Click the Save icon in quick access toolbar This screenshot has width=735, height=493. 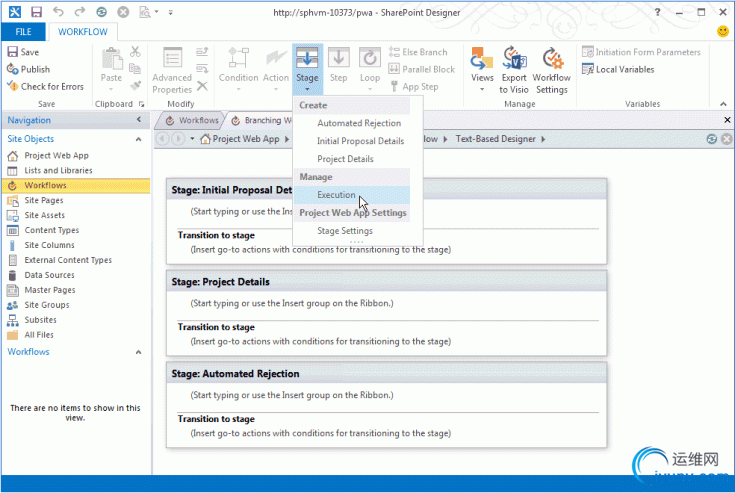point(36,12)
